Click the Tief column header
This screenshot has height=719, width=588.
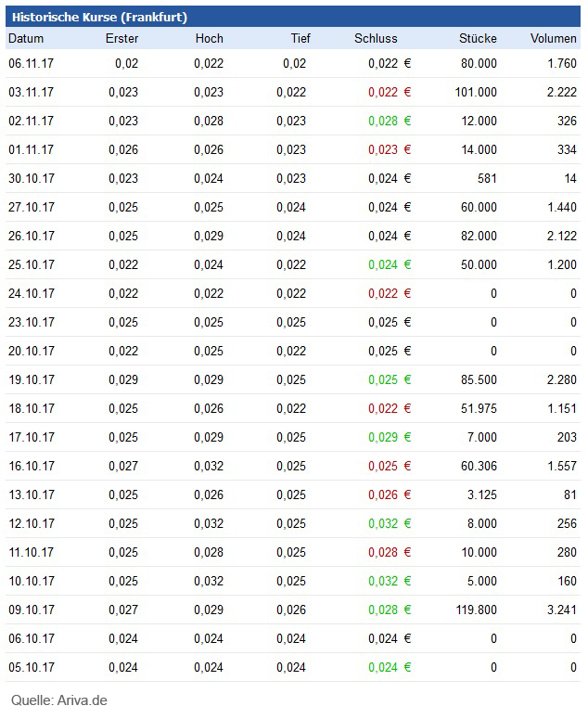pos(300,39)
